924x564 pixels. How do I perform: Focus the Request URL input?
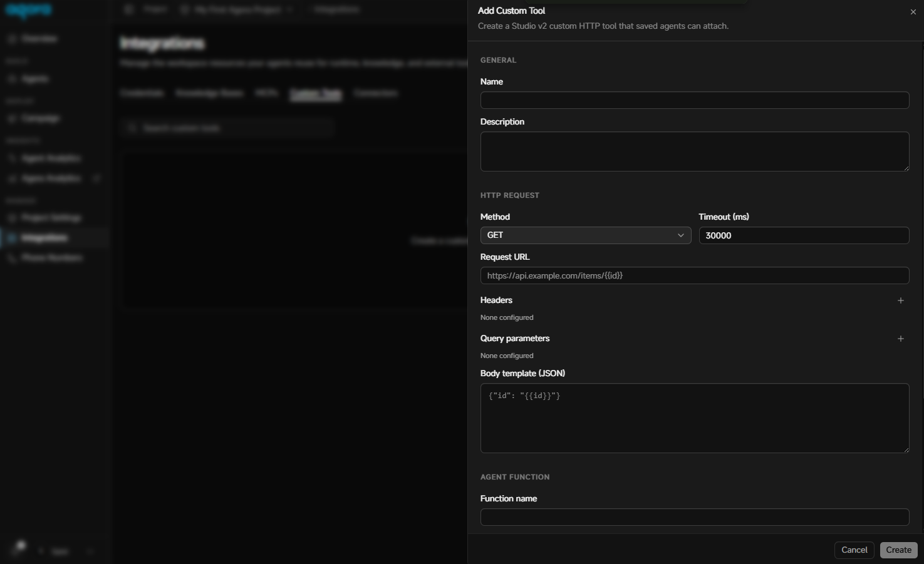tap(695, 275)
